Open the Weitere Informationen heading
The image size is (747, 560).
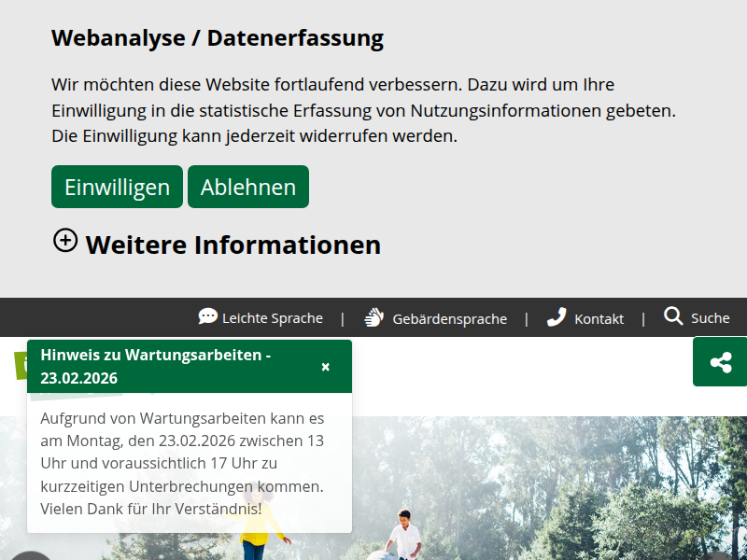[233, 245]
